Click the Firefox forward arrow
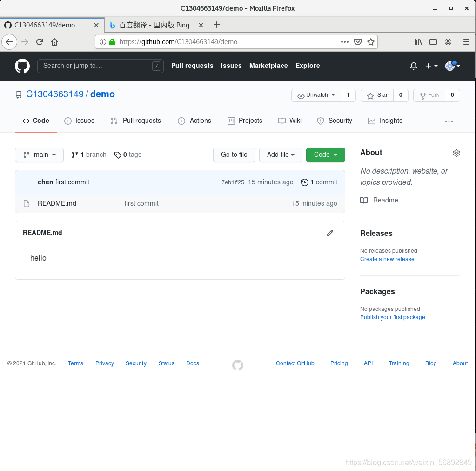Viewport: 476px width, 471px height. pos(25,42)
